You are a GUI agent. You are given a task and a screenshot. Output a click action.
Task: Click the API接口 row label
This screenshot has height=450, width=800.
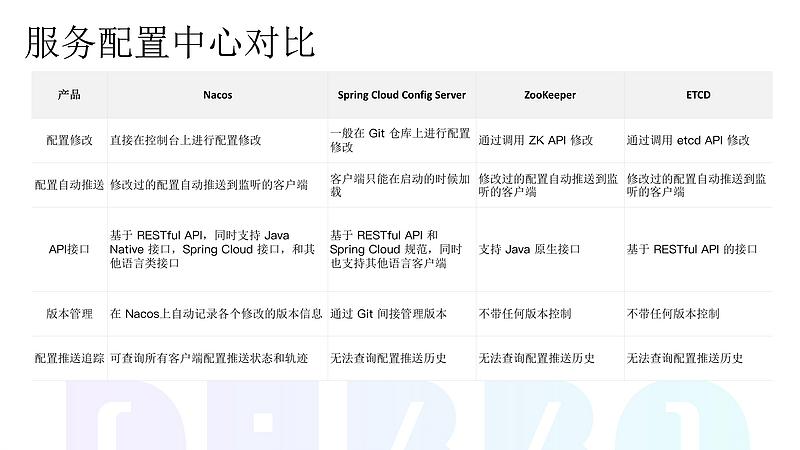point(69,249)
